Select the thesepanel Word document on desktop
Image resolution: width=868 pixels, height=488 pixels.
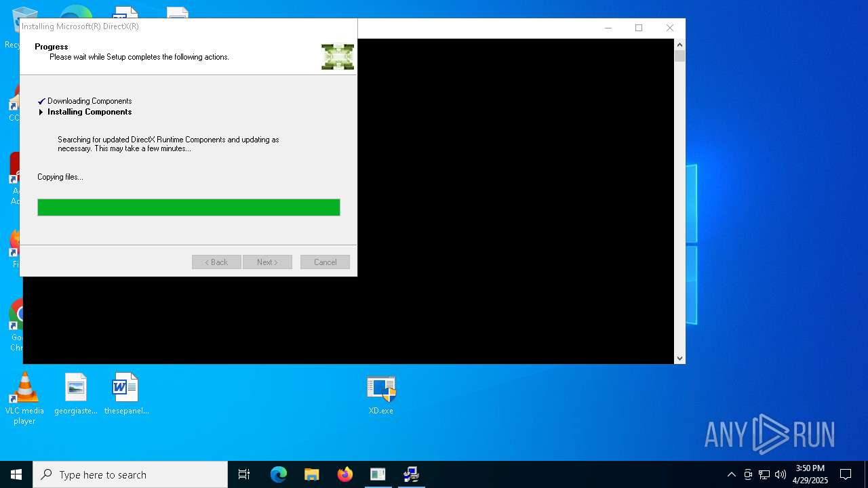click(126, 394)
